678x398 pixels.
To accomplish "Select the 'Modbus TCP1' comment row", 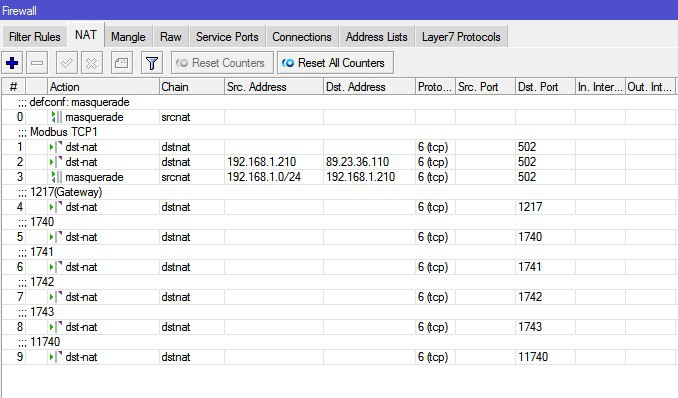I will (339, 132).
